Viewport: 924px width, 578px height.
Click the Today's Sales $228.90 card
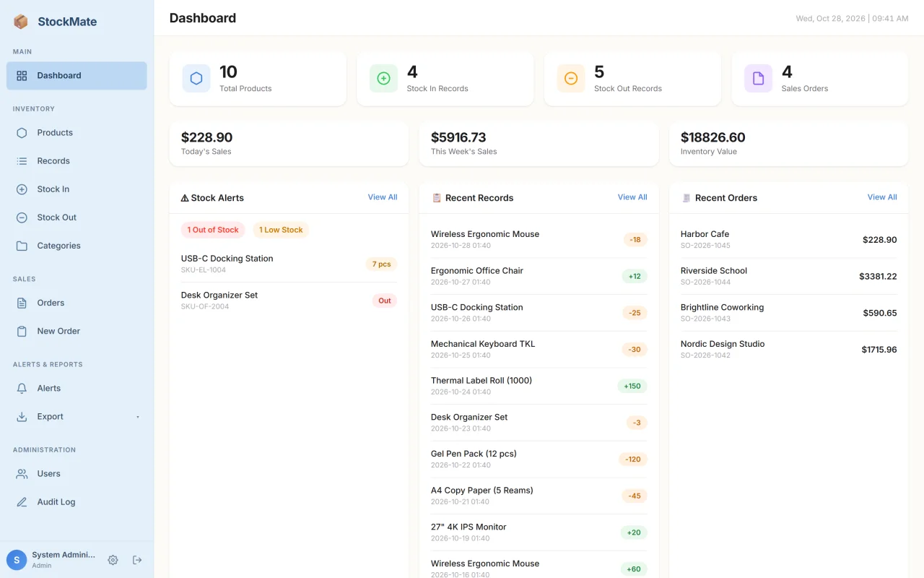(289, 144)
